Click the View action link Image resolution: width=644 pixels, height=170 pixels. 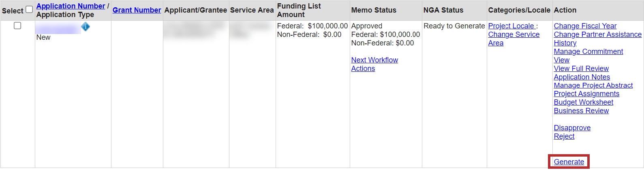(561, 60)
